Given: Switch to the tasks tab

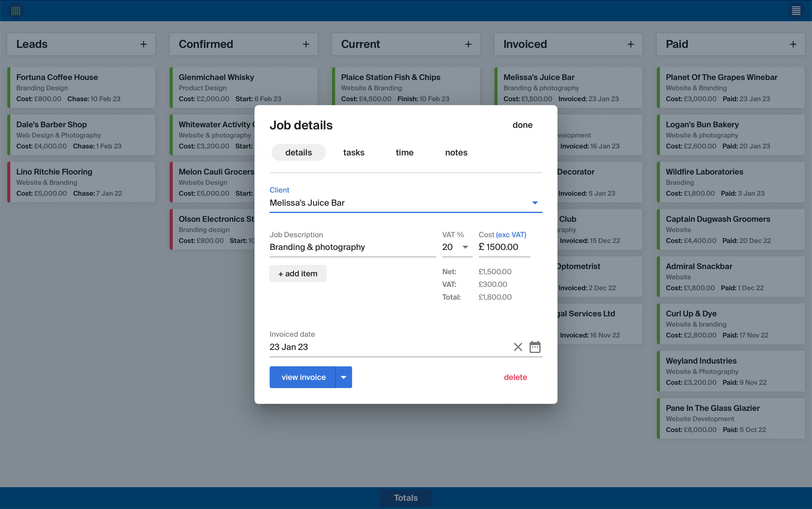Looking at the screenshot, I should [354, 152].
